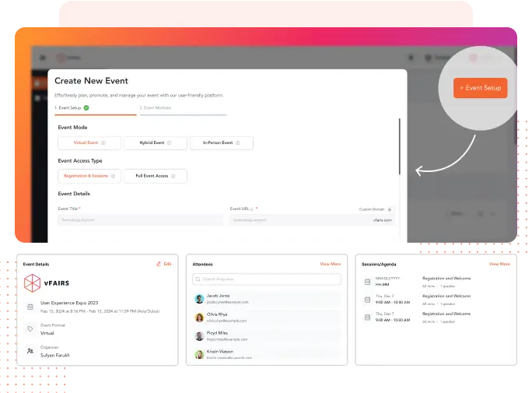Show info icon beside Registration & Sessions
The image size is (532, 393).
click(113, 176)
